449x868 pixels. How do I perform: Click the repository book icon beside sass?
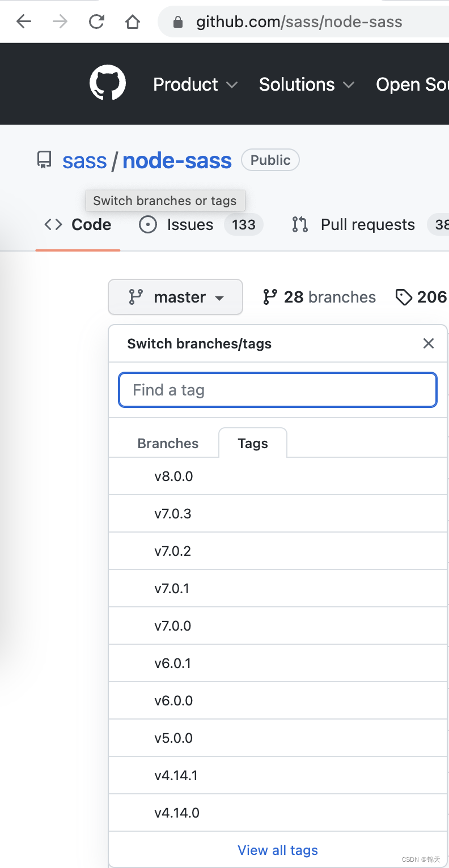(x=44, y=160)
